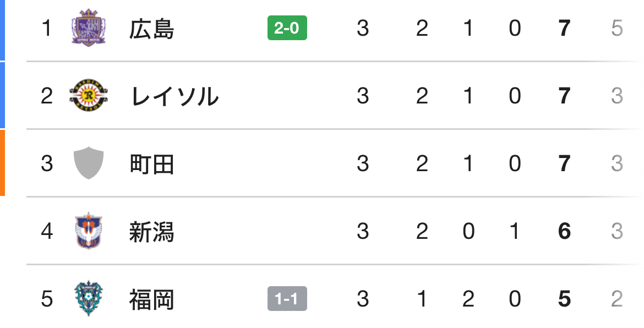Open the 町田 team link

coord(151,164)
